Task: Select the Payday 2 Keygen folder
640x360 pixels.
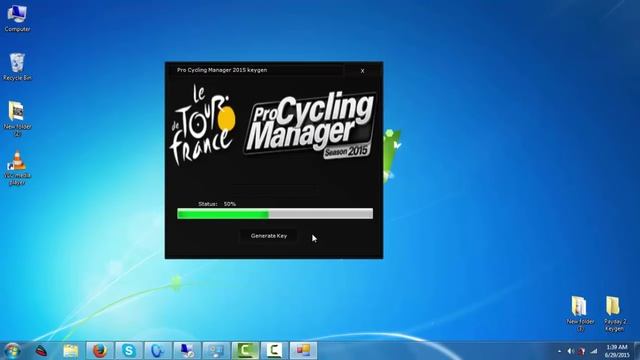Action: [614, 313]
